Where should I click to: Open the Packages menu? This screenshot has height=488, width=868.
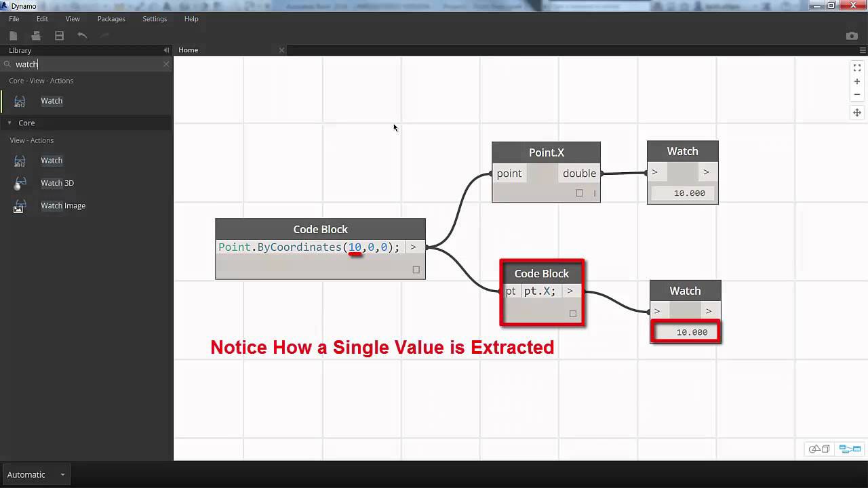point(113,18)
